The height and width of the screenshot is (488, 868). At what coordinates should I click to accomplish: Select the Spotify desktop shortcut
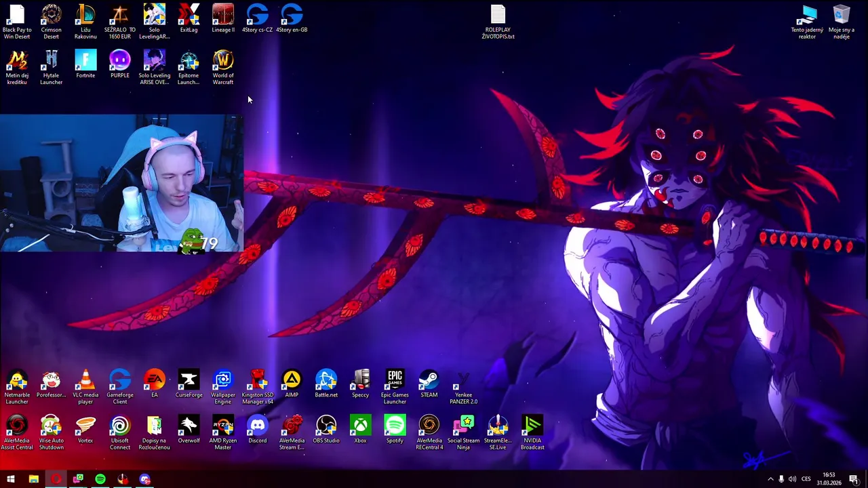(x=395, y=430)
